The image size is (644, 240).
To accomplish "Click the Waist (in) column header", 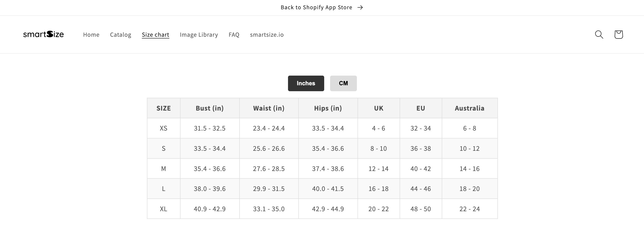I will click(269, 108).
